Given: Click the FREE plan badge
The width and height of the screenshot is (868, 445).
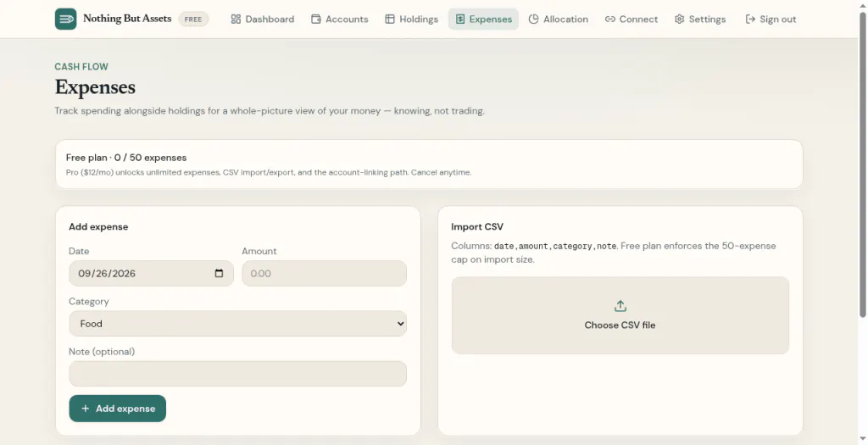Looking at the screenshot, I should (193, 19).
